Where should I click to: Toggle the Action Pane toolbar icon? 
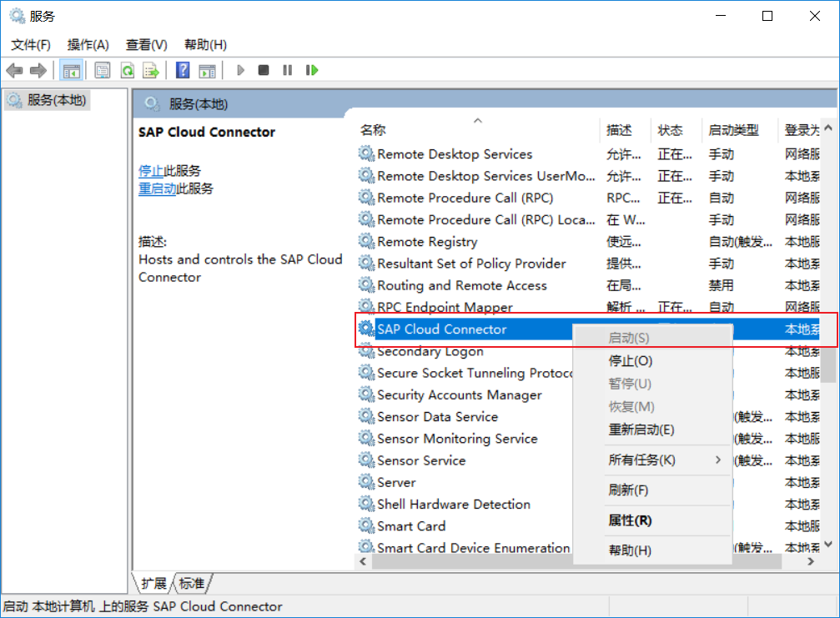click(x=207, y=70)
